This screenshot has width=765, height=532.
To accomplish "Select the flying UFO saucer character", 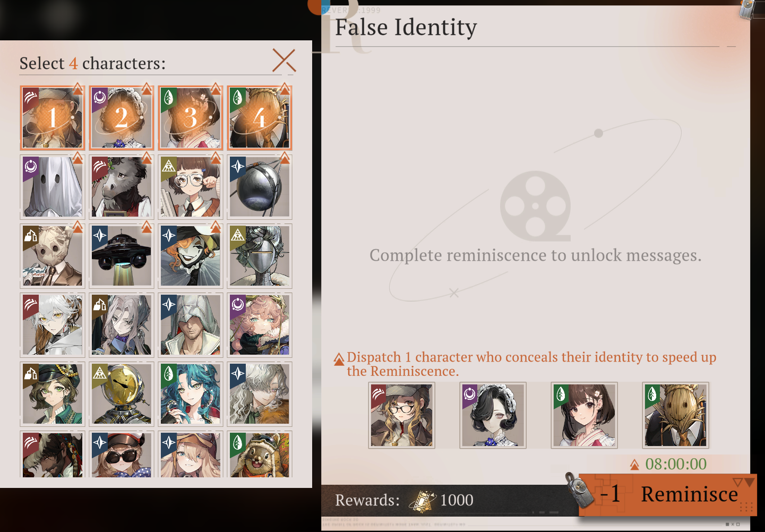I will pos(122,256).
